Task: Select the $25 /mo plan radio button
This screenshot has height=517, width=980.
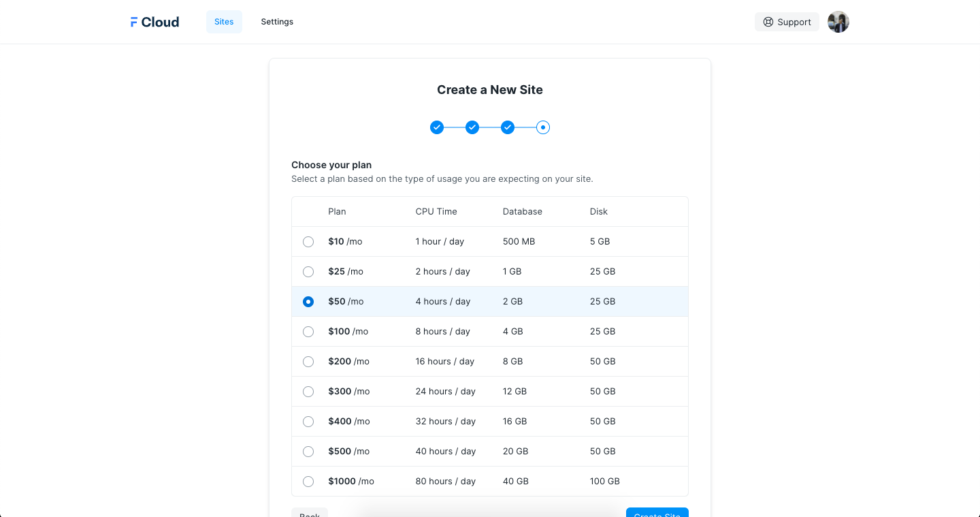Action: coord(308,272)
